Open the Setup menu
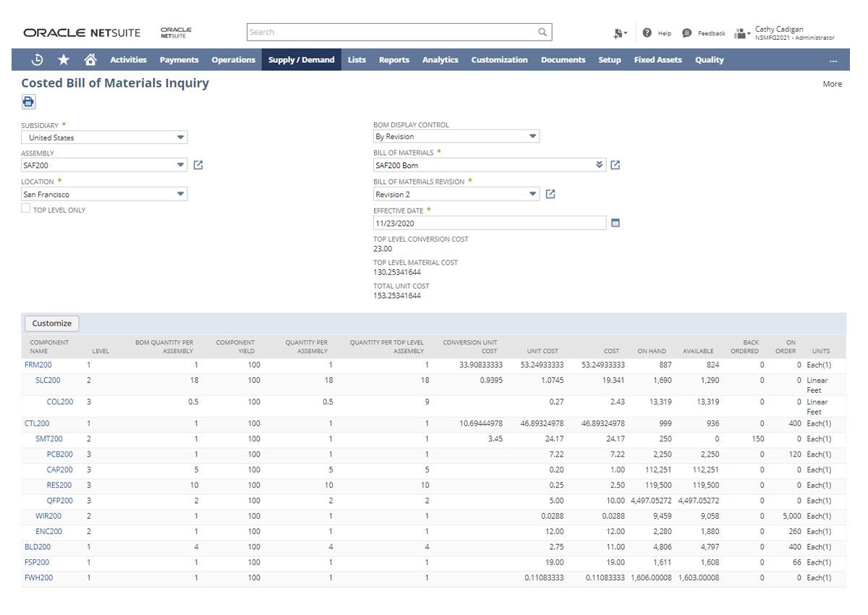 [609, 60]
